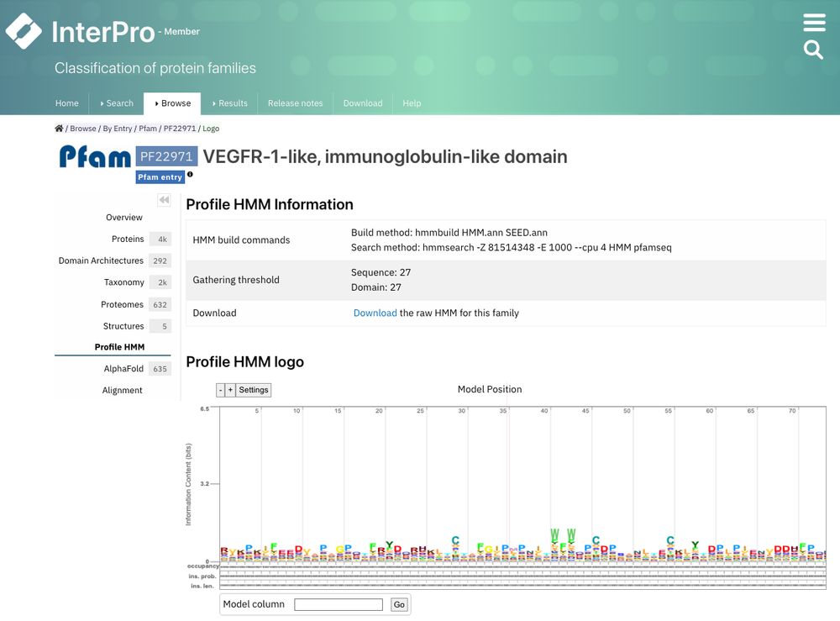The image size is (840, 621).
Task: Click the info icon beside Pfam entry
Action: pos(190,175)
